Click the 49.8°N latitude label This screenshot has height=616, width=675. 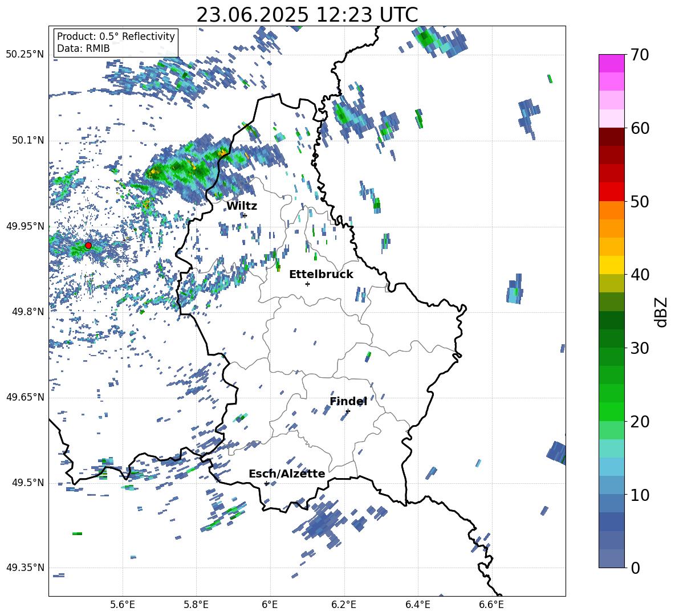pos(28,312)
